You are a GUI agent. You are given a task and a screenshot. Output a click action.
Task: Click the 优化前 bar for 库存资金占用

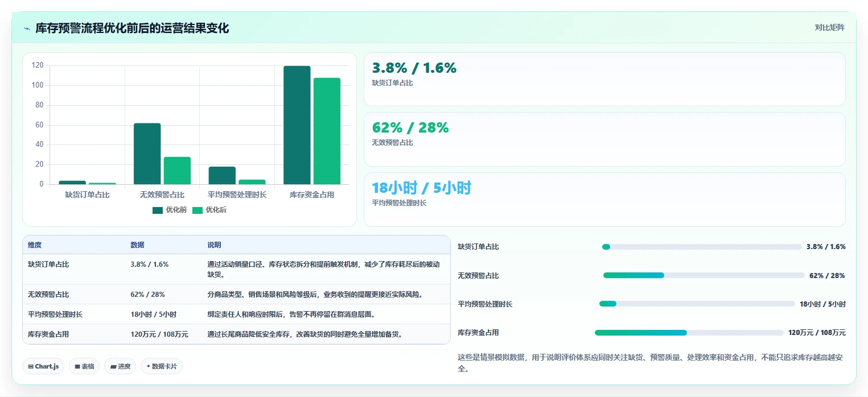(297, 125)
